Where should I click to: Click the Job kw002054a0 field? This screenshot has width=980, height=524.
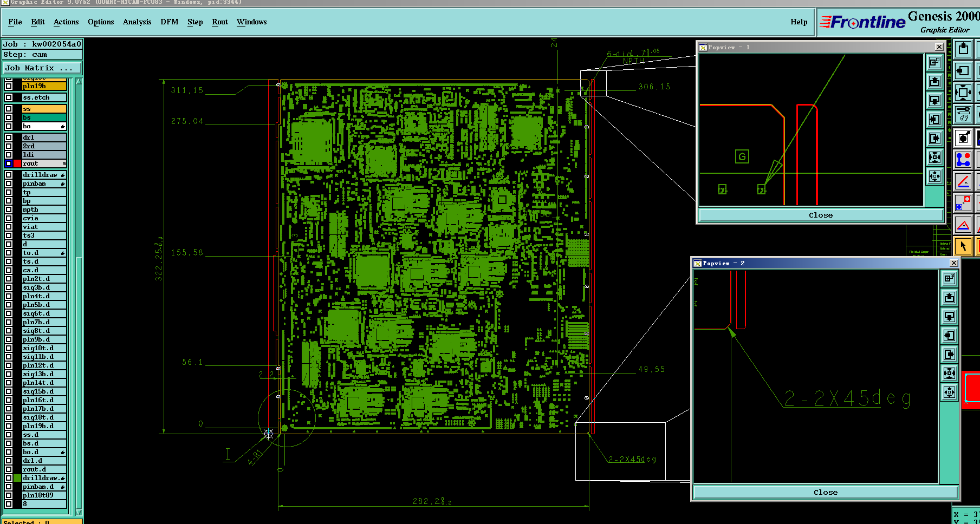pos(42,44)
